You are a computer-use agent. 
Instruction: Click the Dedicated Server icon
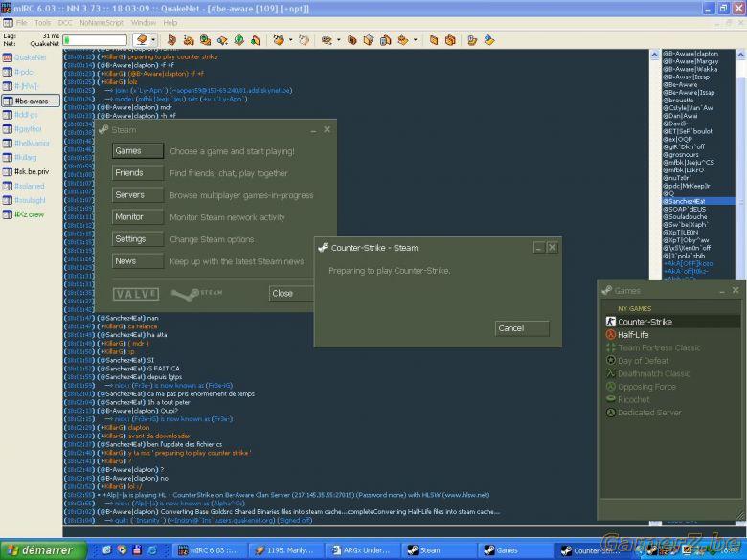[610, 413]
